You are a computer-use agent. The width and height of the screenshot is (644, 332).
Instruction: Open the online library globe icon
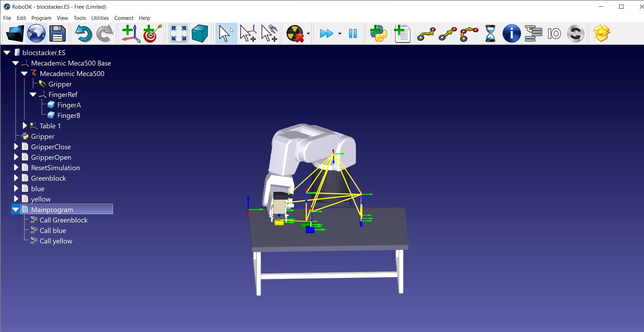pos(36,33)
